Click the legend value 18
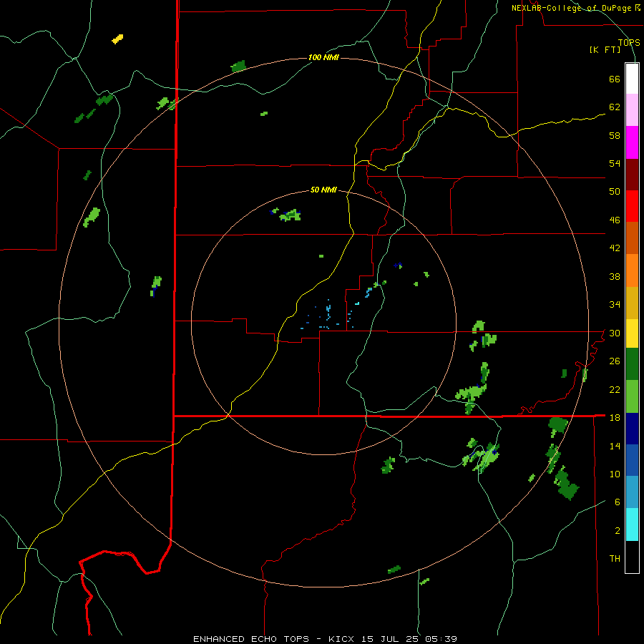Screen dimensions: 644x644 coord(615,418)
